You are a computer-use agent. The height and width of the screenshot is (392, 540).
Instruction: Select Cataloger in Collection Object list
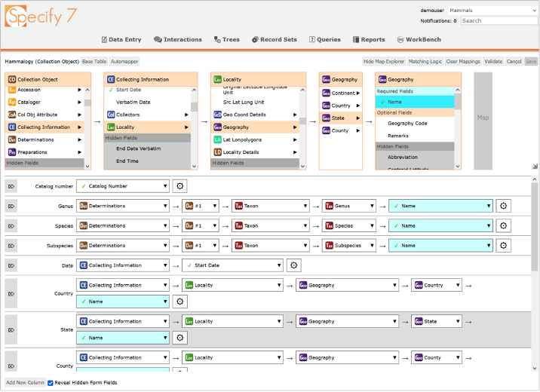[44, 103]
